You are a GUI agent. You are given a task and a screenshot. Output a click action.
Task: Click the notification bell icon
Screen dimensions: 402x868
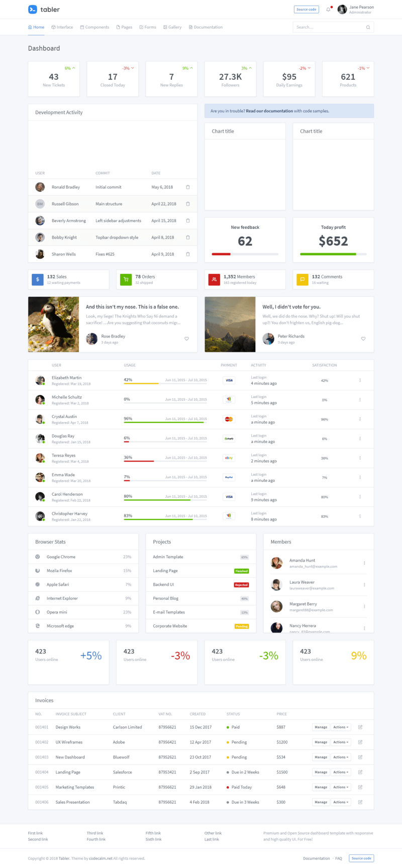[329, 10]
